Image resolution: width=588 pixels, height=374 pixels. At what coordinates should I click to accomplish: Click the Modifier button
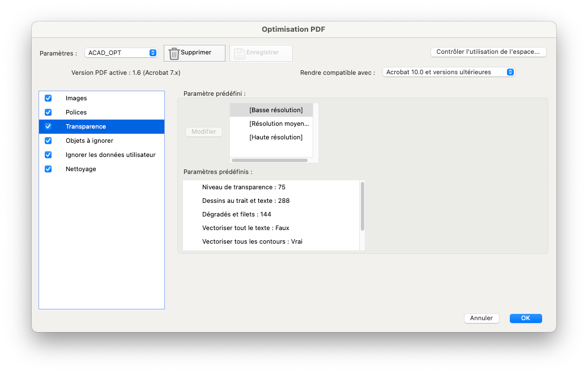(x=203, y=131)
